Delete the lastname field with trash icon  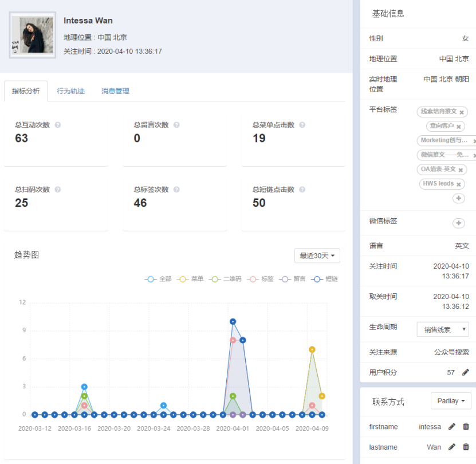pos(466,447)
